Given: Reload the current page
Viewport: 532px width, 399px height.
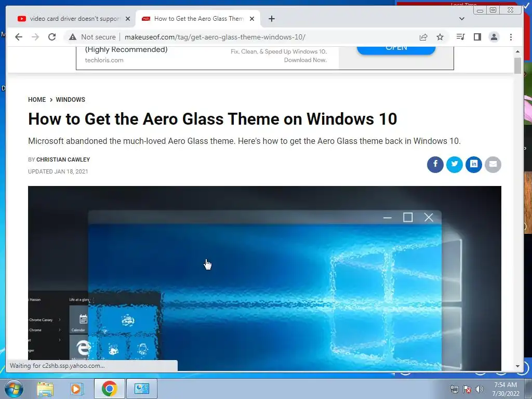Looking at the screenshot, I should pyautogui.click(x=52, y=37).
